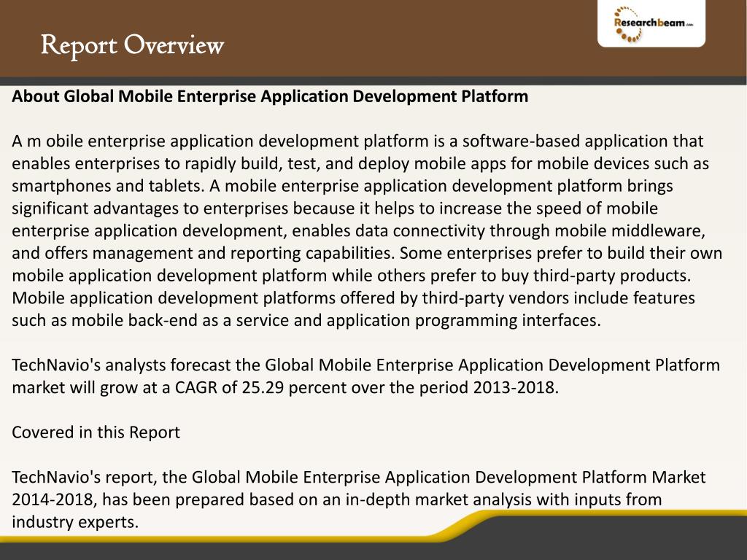747x560 pixels.
Task: Click the line starting "TechNavio's analysts forecast"
Action: (366, 365)
